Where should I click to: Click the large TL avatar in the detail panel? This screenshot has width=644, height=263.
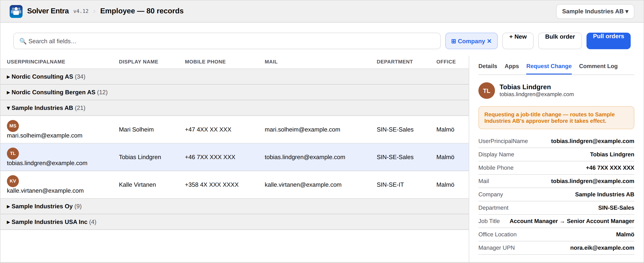tap(486, 91)
